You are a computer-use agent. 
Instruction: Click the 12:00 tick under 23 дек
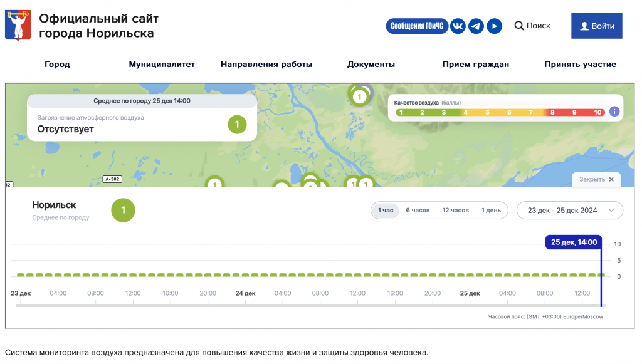click(x=133, y=293)
